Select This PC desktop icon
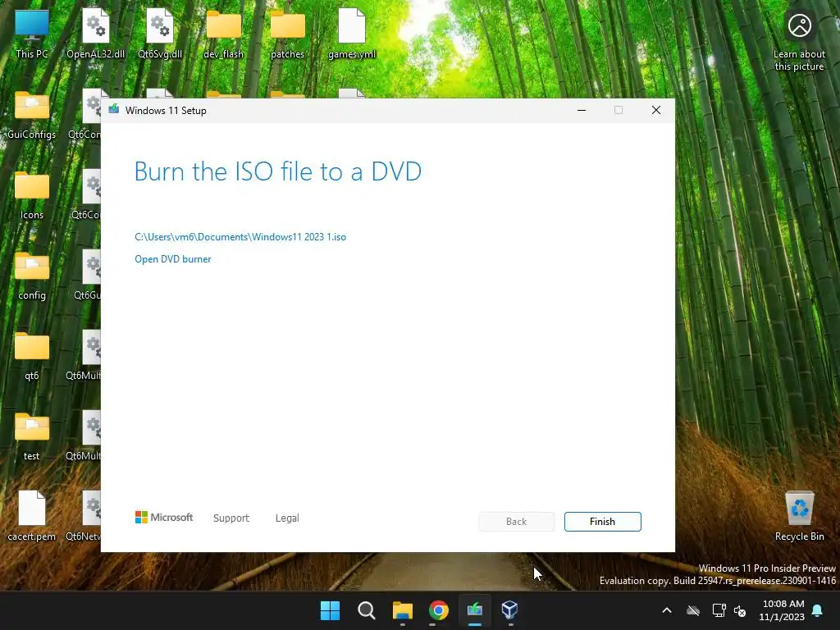The height and width of the screenshot is (630, 840). click(x=32, y=34)
